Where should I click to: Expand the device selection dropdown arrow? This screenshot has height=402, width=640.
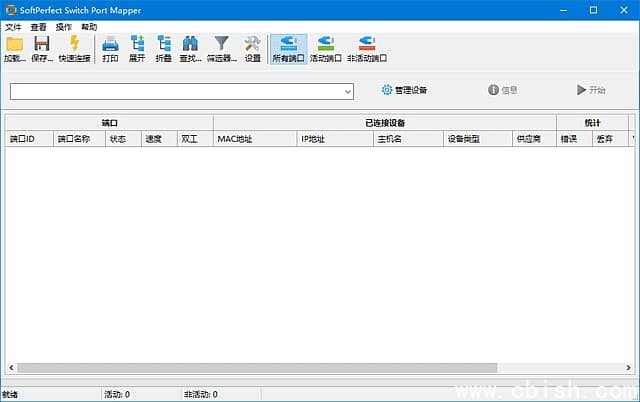(x=348, y=91)
